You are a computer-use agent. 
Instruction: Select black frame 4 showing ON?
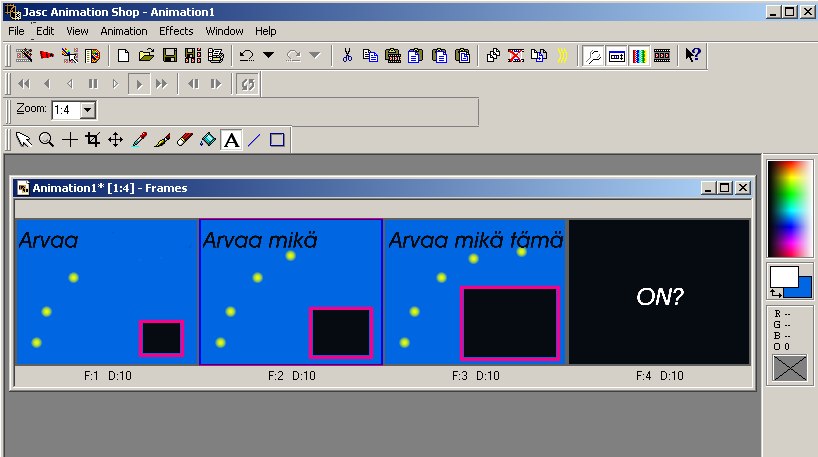click(659, 292)
